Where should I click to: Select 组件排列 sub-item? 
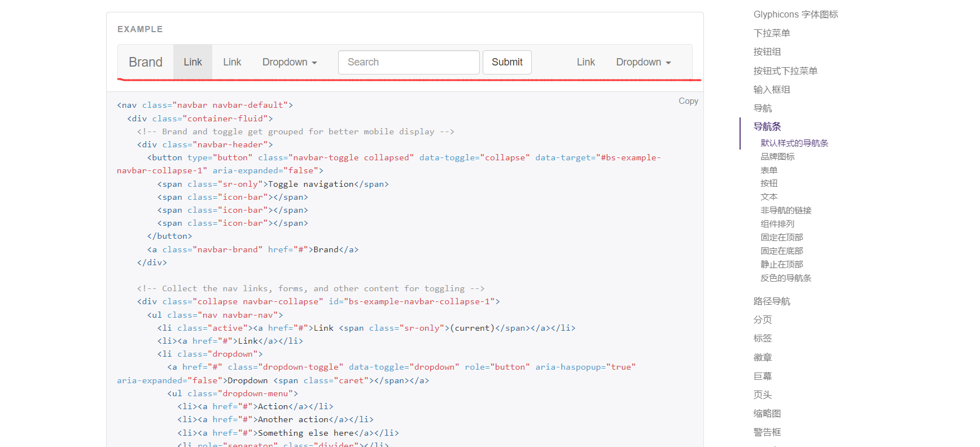(x=777, y=224)
